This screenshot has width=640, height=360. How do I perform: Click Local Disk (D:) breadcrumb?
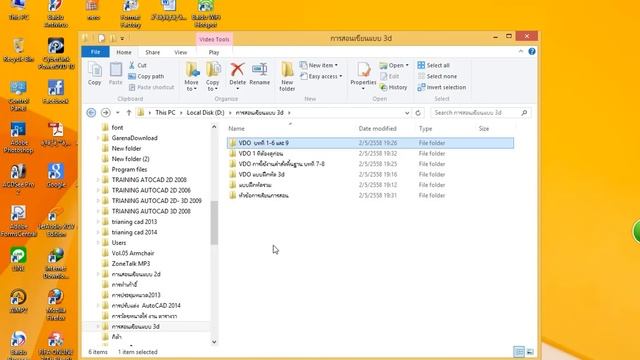coord(205,113)
